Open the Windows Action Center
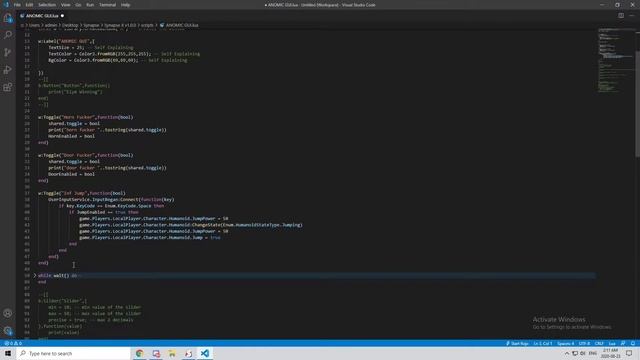The image size is (640, 360). click(x=629, y=353)
